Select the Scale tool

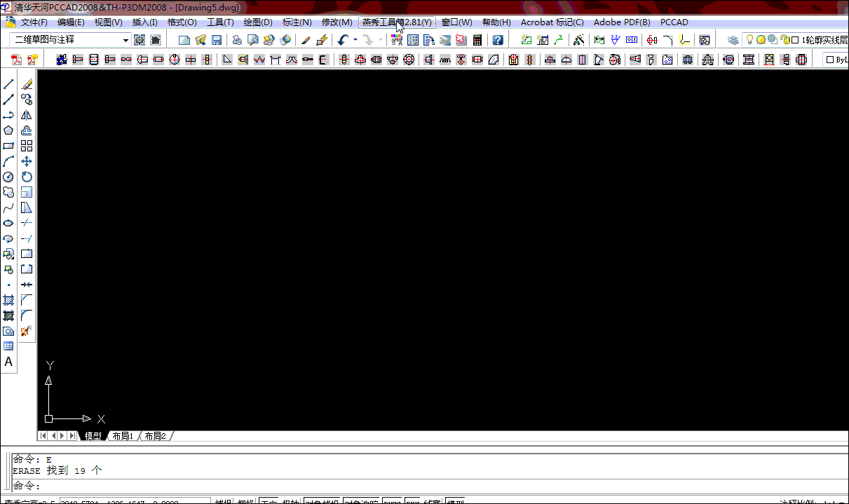[27, 192]
